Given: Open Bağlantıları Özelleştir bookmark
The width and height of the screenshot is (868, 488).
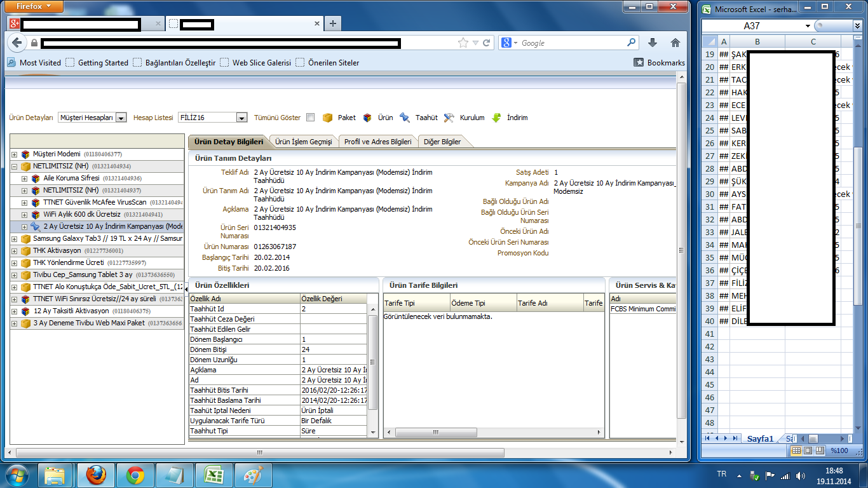Looking at the screenshot, I should (x=175, y=63).
